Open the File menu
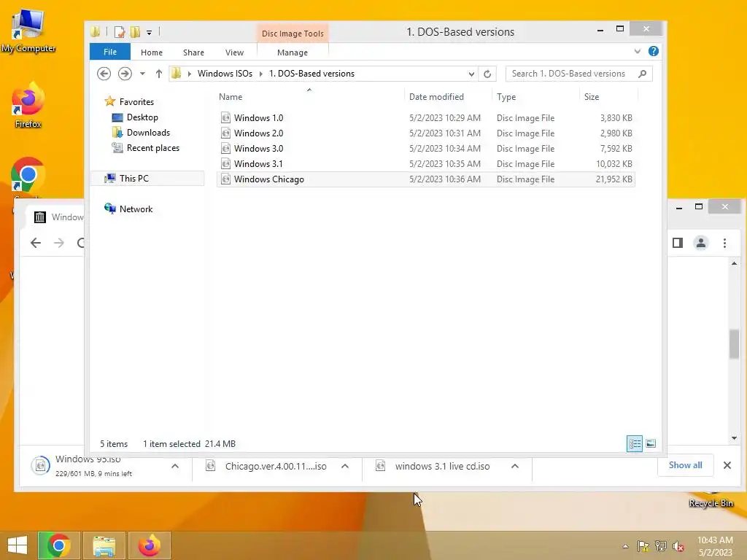Viewport: 747px width, 560px height. [x=110, y=52]
